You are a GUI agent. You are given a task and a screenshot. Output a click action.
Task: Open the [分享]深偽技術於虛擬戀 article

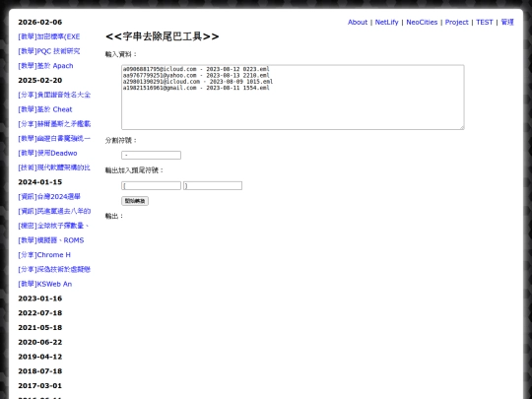54,269
